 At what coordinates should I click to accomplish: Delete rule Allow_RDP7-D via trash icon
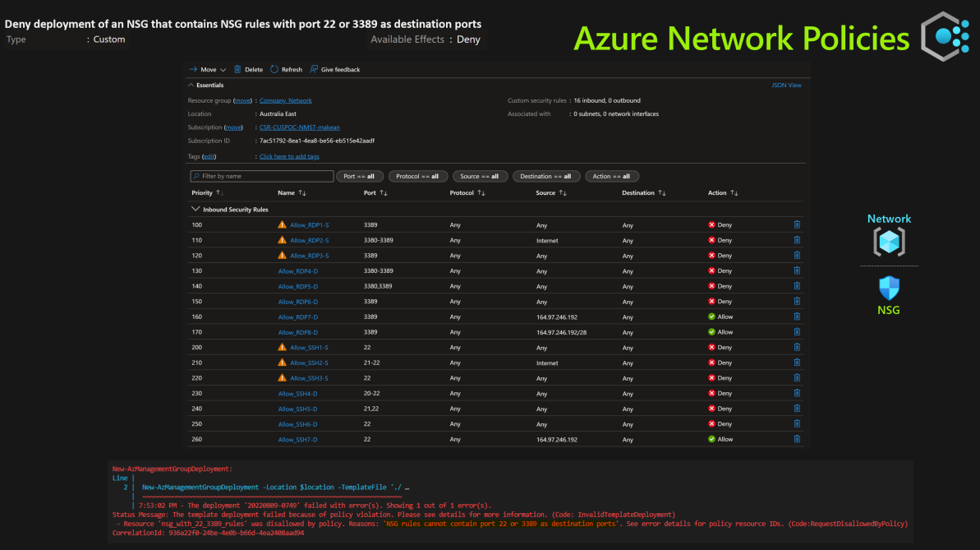pyautogui.click(x=797, y=317)
